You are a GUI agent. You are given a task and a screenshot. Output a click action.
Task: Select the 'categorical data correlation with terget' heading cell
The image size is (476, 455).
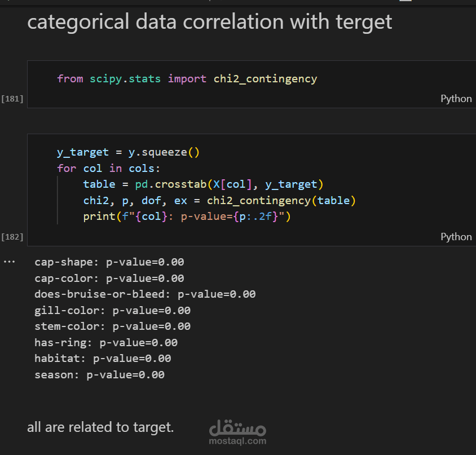(209, 22)
